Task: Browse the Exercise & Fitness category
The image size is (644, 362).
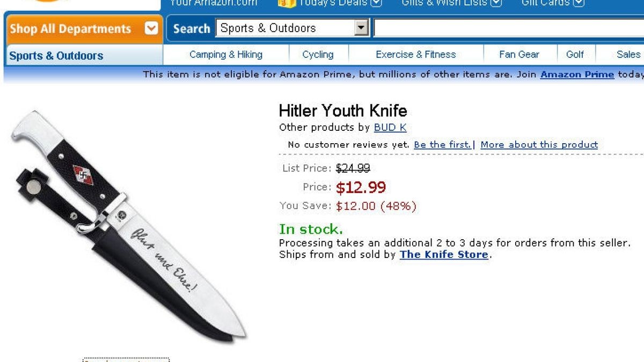Action: [x=416, y=54]
